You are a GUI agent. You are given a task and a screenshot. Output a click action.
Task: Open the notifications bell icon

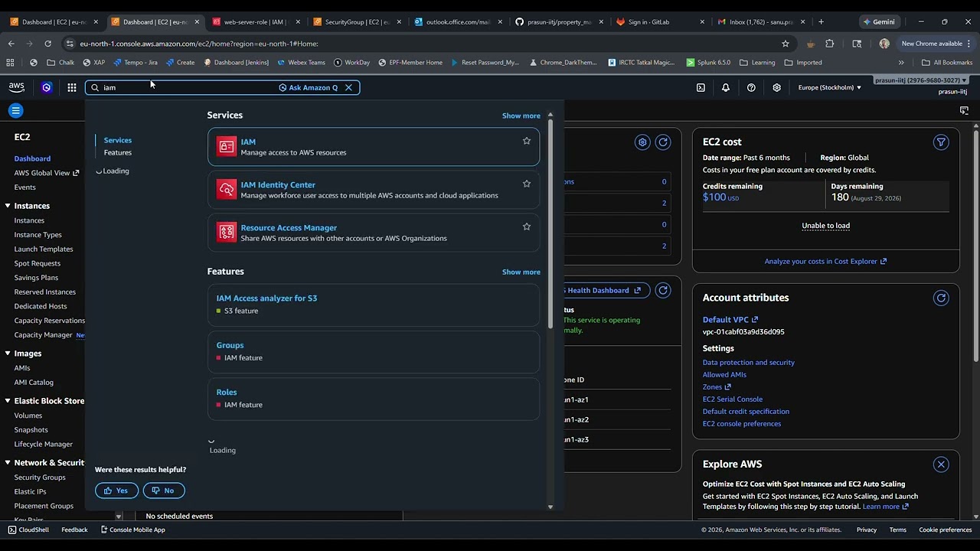pos(726,87)
